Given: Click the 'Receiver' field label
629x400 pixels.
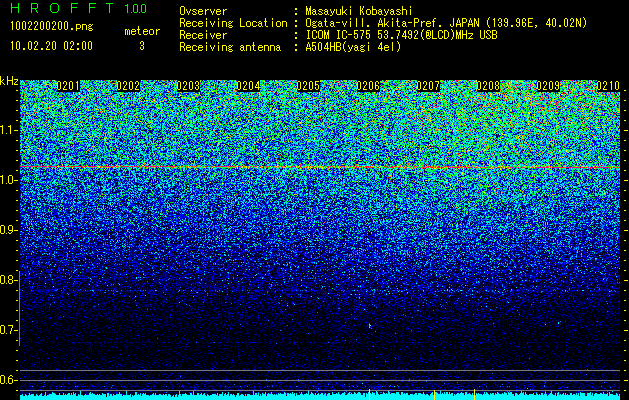Looking at the screenshot, I should [x=203, y=35].
